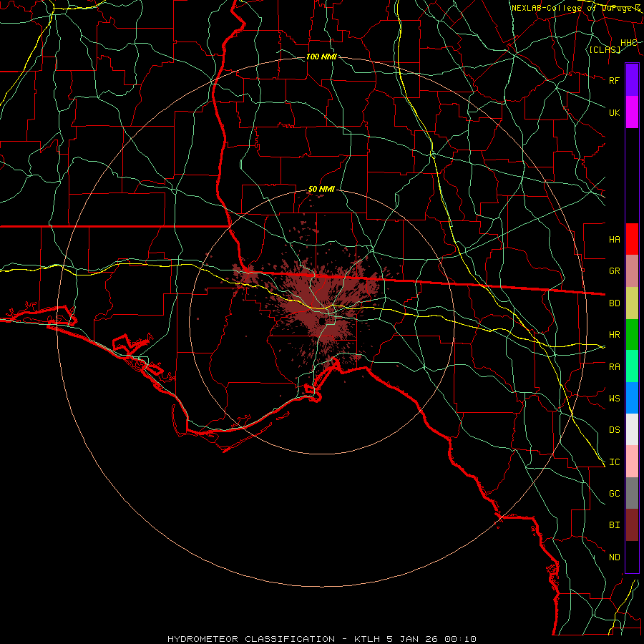The image size is (644, 644).
Task: Click the HR legend label
Action: pos(615,335)
